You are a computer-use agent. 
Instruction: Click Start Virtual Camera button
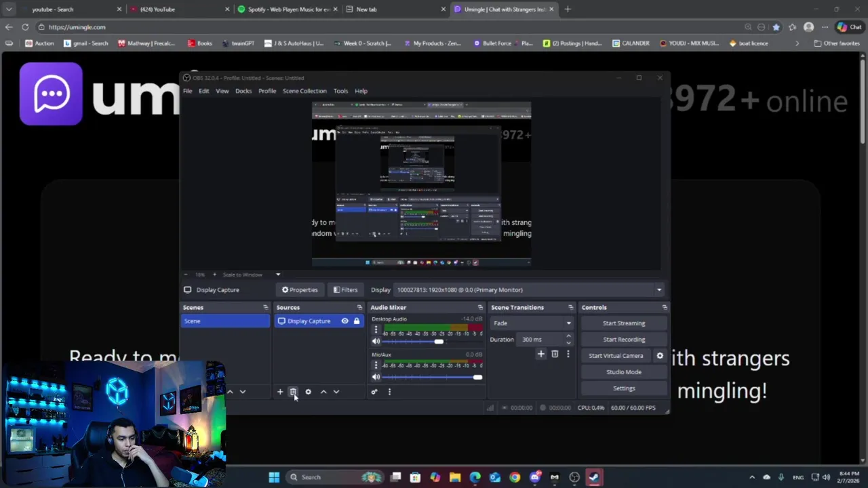coord(616,356)
